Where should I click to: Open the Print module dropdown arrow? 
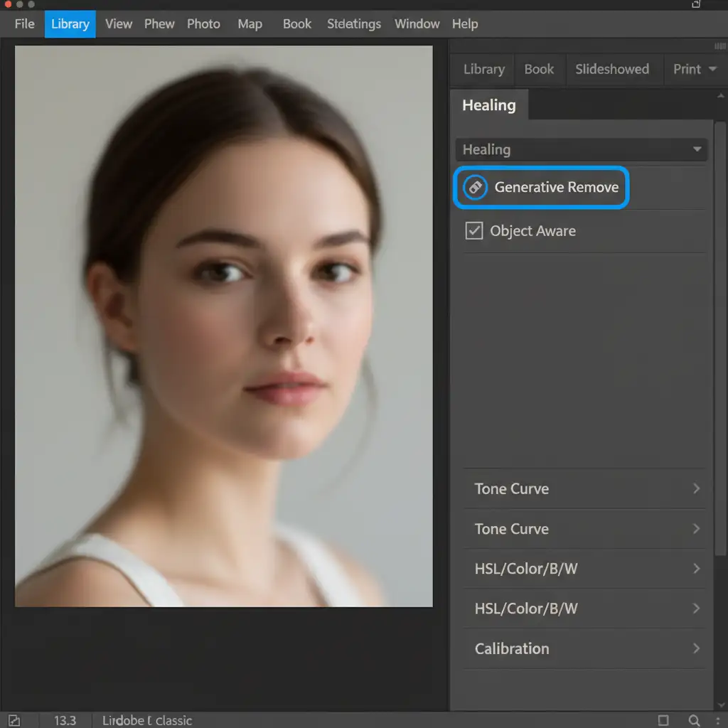(x=712, y=69)
